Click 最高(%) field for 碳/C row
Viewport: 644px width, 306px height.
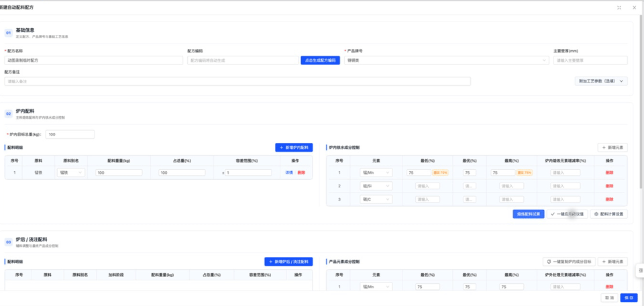[512, 199]
